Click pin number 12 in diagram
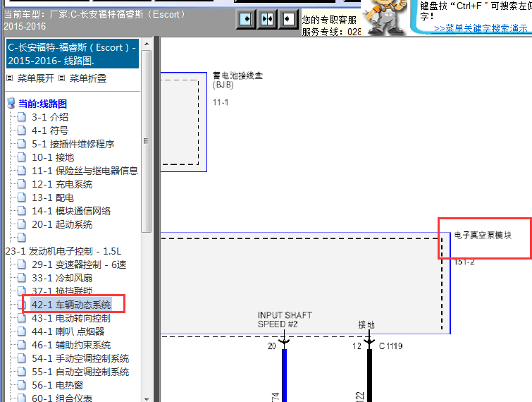The height and width of the screenshot is (402, 532). (357, 346)
